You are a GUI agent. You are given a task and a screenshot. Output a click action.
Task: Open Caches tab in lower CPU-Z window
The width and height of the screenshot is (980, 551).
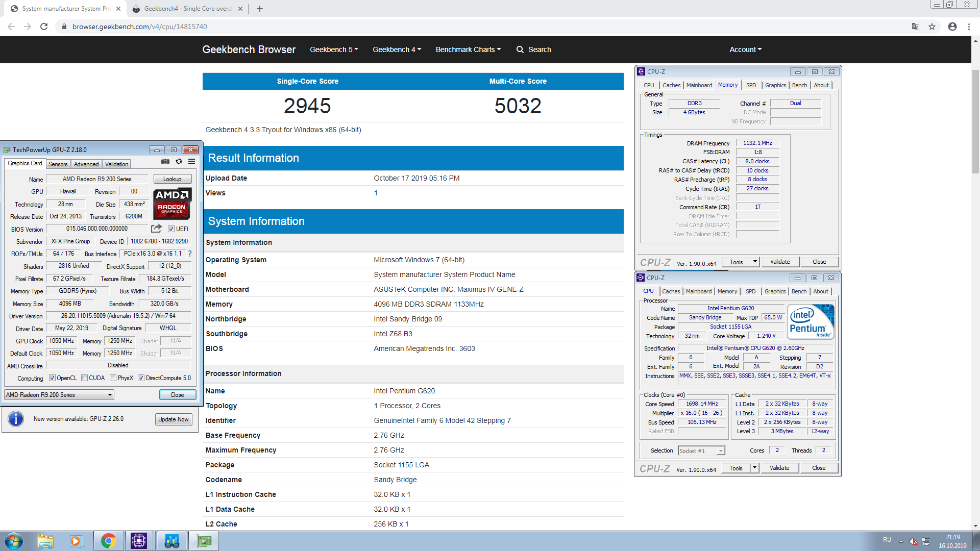pos(671,291)
